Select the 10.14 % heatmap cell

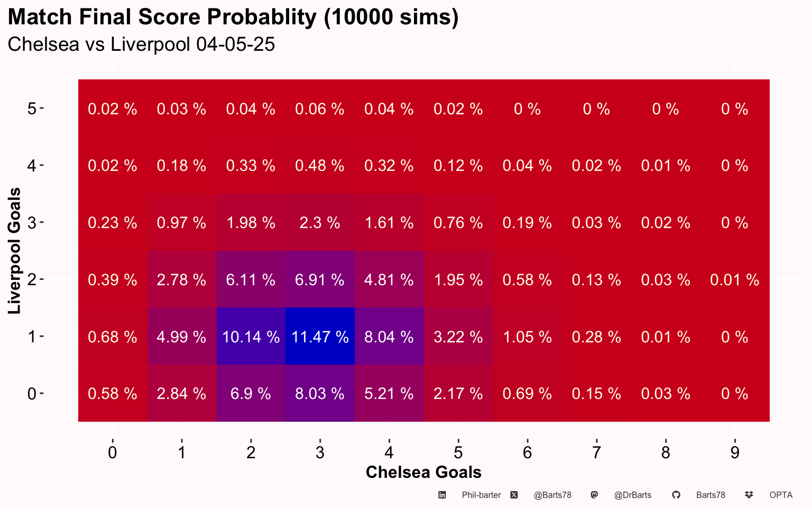pos(251,337)
